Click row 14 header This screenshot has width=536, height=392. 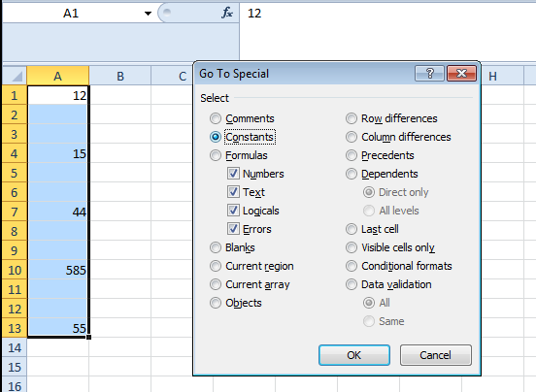(15, 347)
